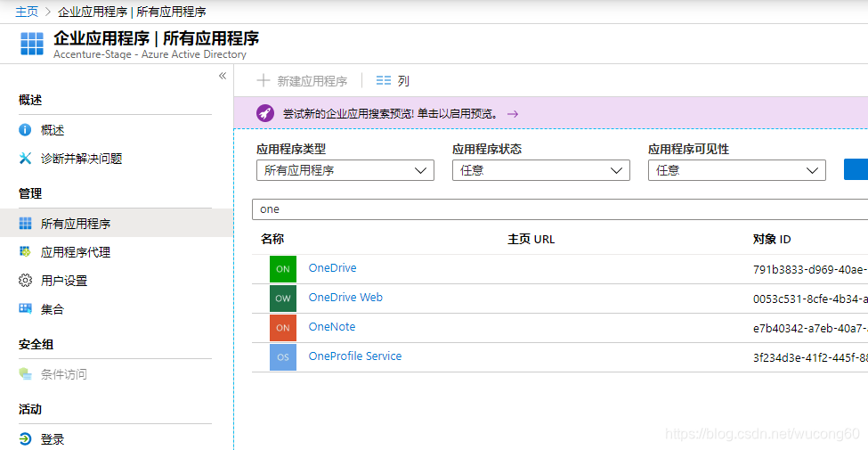Click the 条件访问 shield icon
The image size is (868, 450).
[x=25, y=374]
